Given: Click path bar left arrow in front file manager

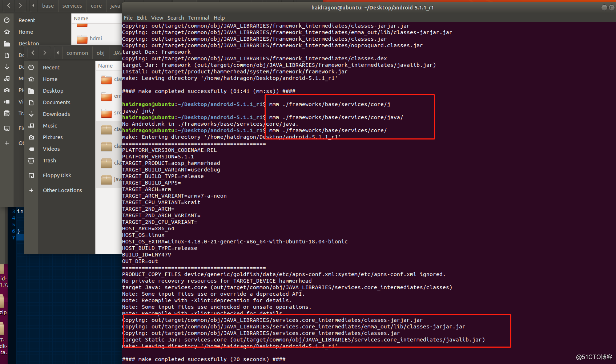Looking at the screenshot, I should 58,53.
